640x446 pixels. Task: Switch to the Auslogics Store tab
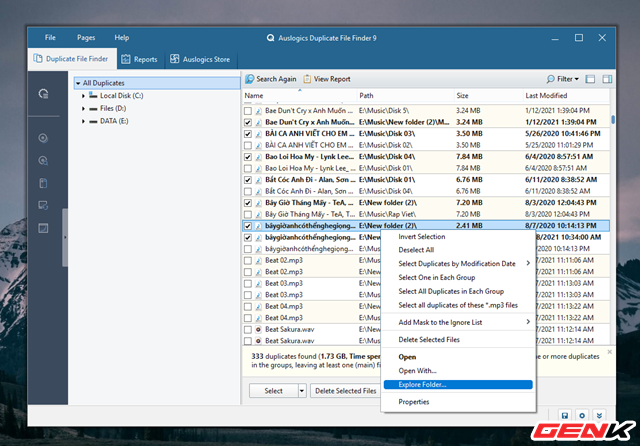(200, 59)
